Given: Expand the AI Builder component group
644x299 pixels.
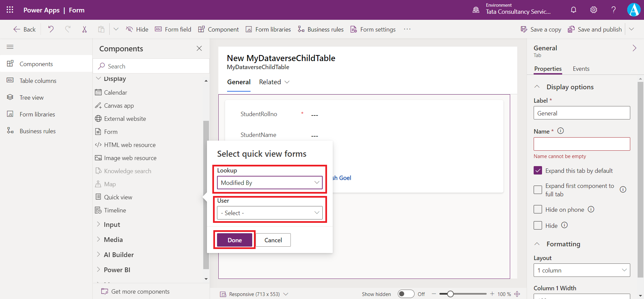Looking at the screenshot, I should (x=118, y=255).
